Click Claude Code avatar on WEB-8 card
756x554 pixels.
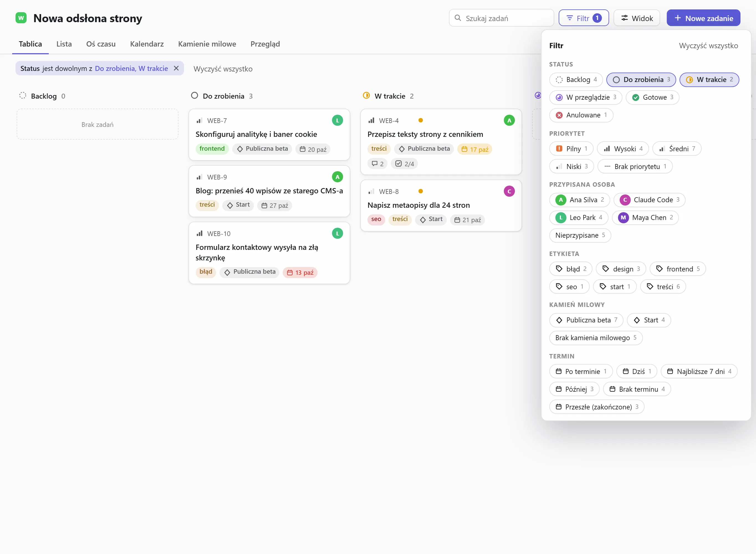click(509, 191)
